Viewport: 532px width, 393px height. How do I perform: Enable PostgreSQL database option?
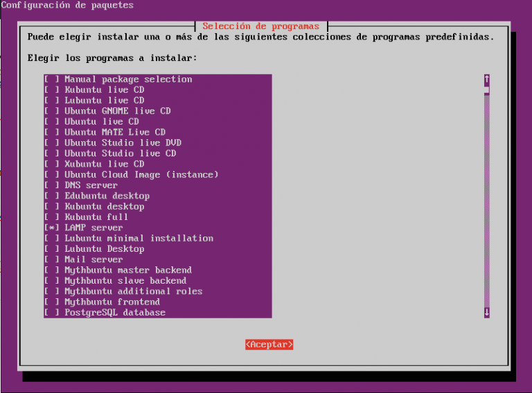coord(51,312)
